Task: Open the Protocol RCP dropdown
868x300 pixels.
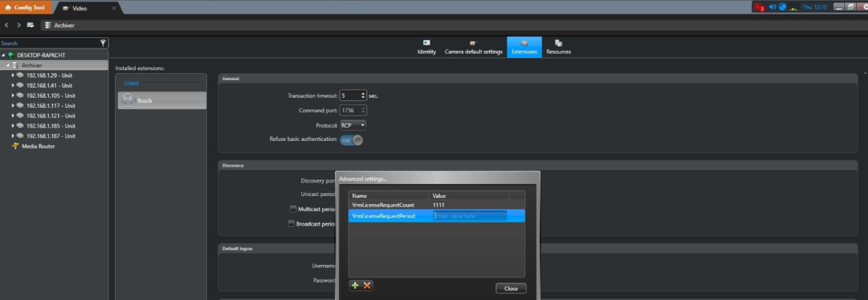Action: pos(353,125)
